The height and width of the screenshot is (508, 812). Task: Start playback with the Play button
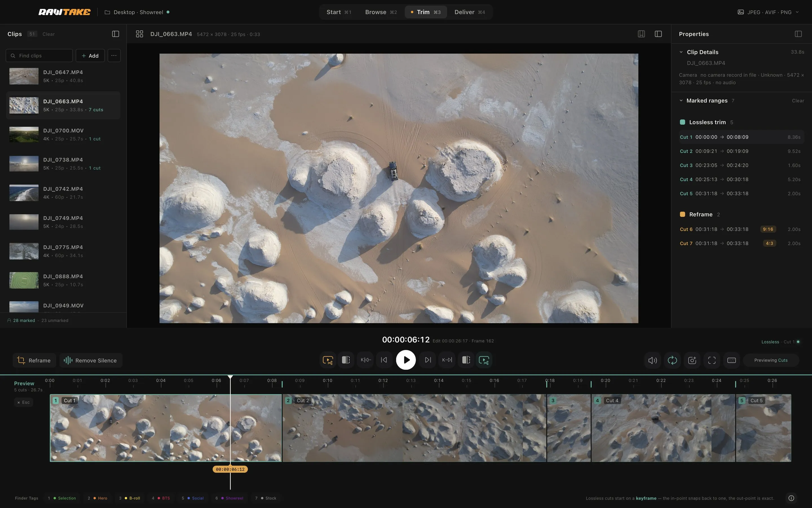click(x=406, y=360)
